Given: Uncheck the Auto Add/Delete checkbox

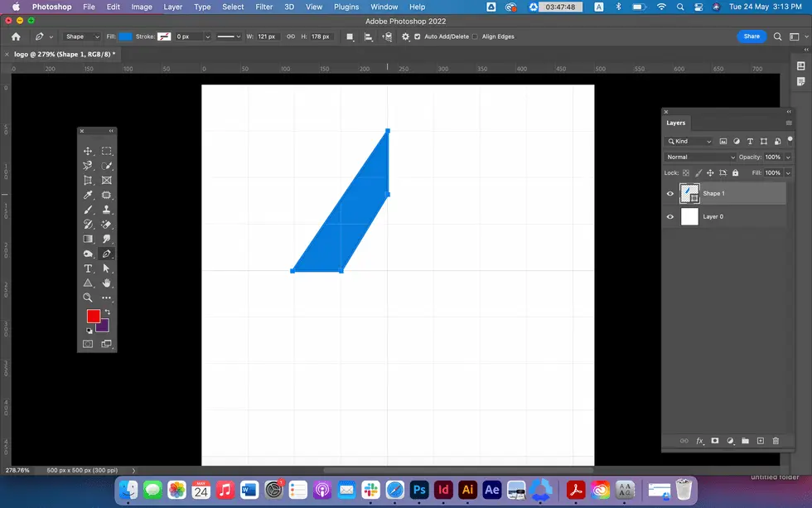Looking at the screenshot, I should point(417,37).
